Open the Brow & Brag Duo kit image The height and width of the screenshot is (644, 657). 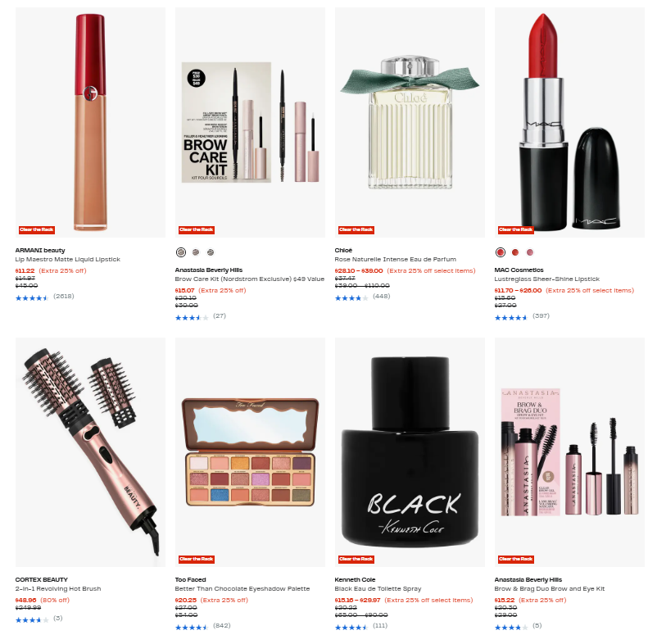point(569,452)
